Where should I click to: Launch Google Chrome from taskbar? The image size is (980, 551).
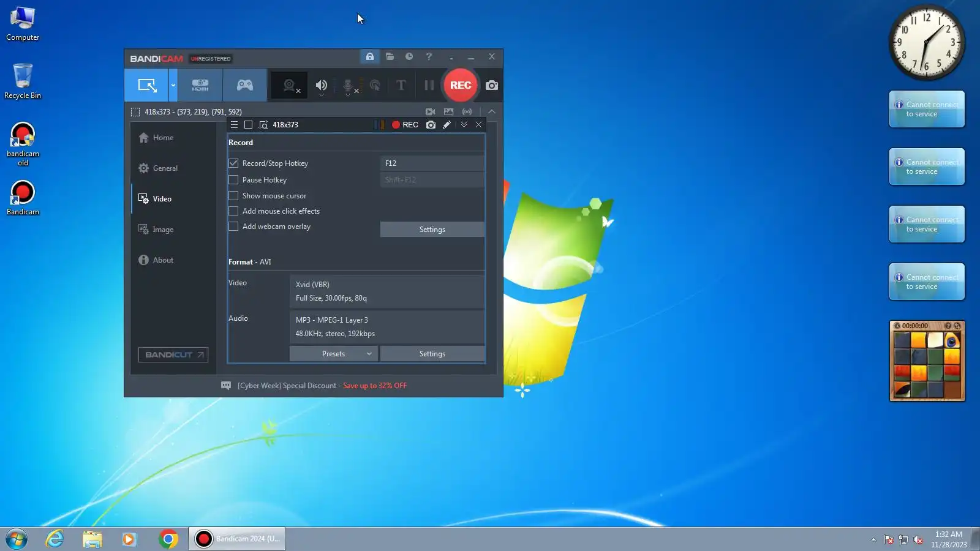click(x=168, y=539)
